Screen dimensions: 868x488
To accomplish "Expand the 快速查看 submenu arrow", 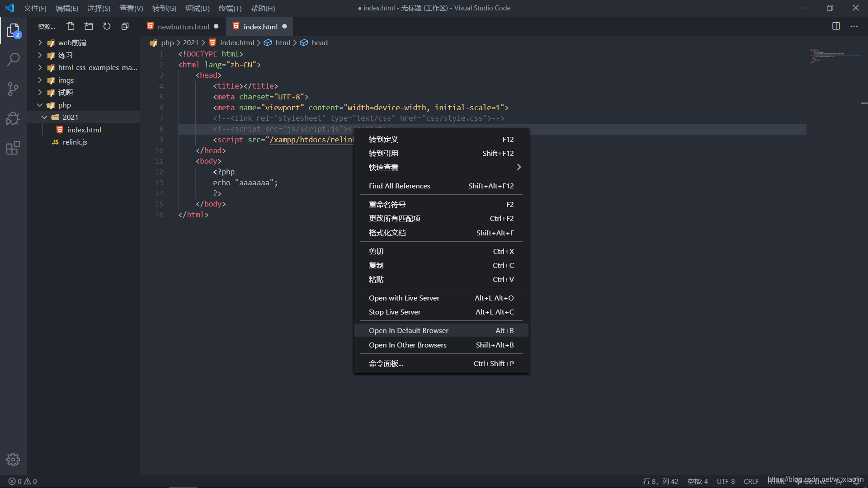I will [x=519, y=167].
